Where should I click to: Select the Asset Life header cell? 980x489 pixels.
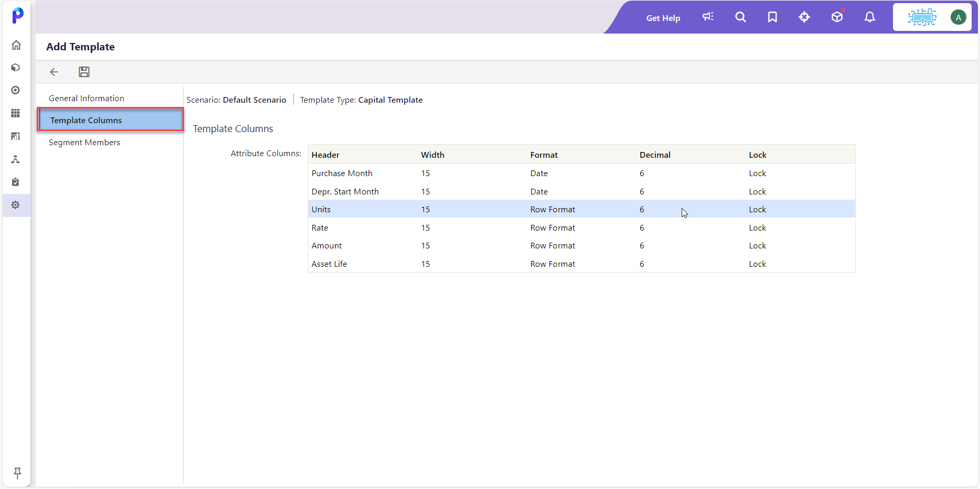click(329, 264)
